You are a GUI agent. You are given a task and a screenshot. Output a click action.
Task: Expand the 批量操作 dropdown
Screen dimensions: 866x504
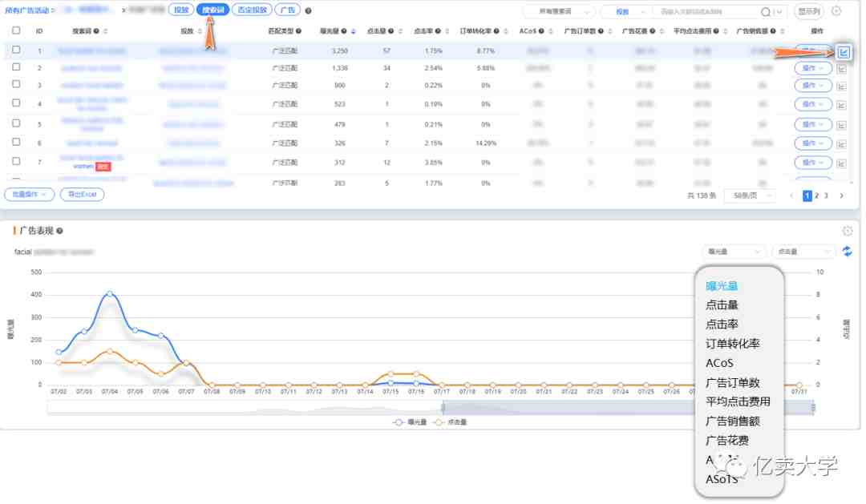pyautogui.click(x=30, y=195)
